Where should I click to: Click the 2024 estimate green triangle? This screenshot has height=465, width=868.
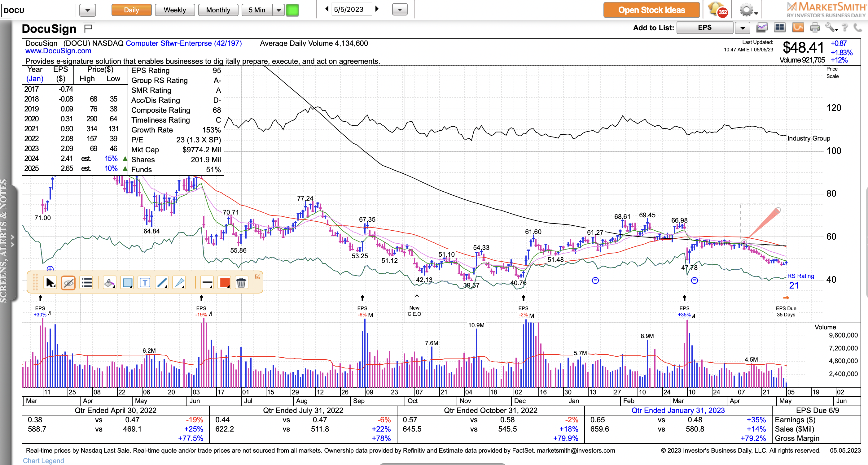point(125,159)
